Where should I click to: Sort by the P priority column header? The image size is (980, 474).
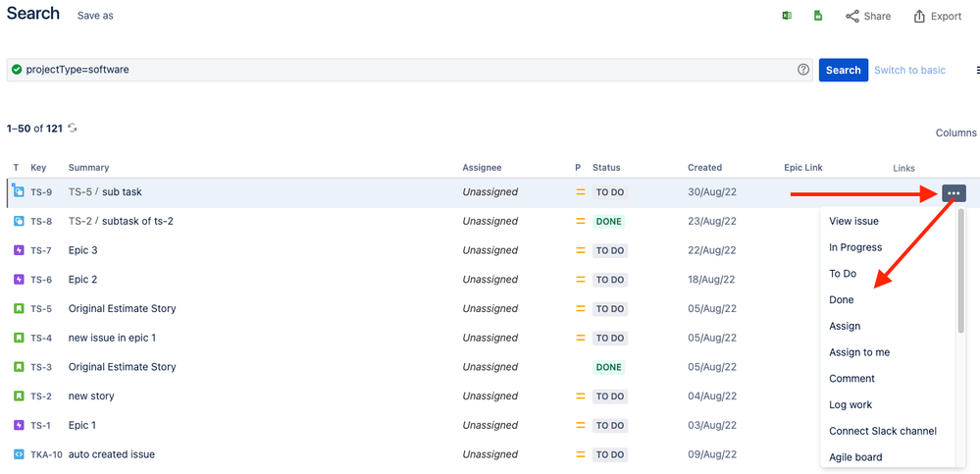click(578, 168)
